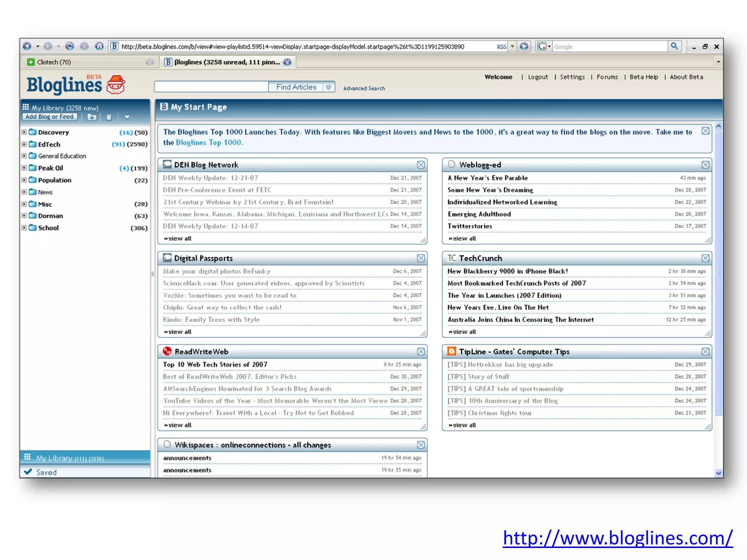
Task: Expand the News folder
Action: (24, 192)
